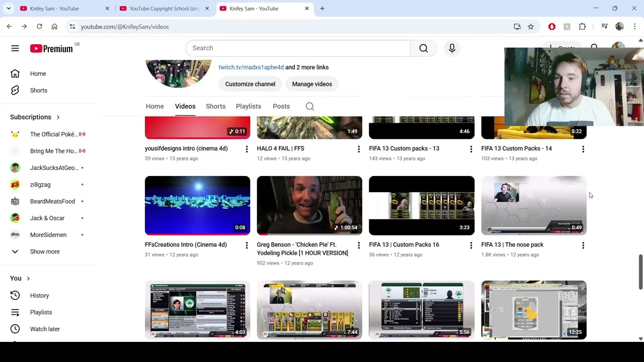
Task: Activate voice search microphone
Action: 452,48
